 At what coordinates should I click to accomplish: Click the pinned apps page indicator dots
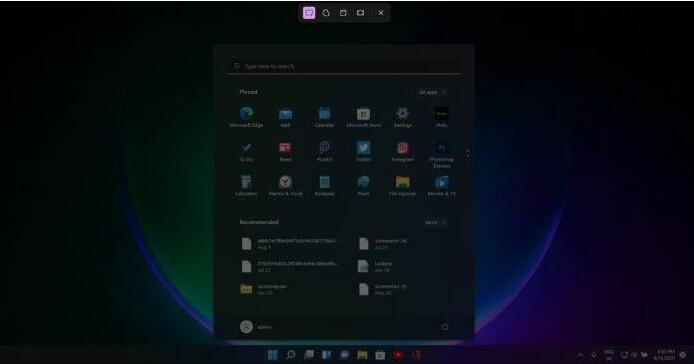tap(467, 154)
